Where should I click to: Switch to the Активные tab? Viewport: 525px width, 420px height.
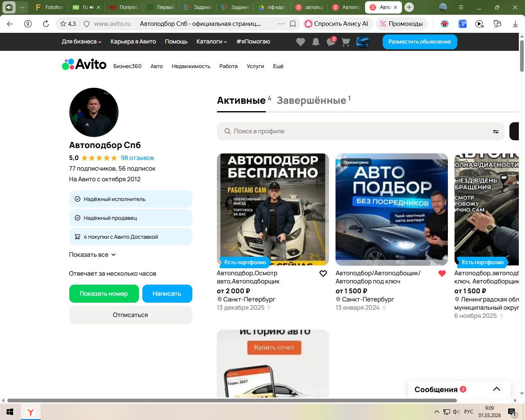point(241,100)
